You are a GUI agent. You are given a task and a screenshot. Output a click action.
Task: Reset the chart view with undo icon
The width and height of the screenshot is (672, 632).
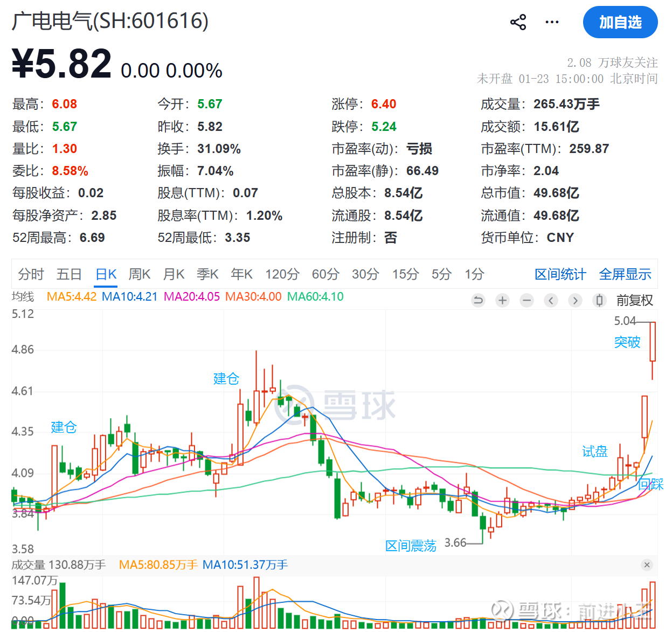click(x=478, y=300)
